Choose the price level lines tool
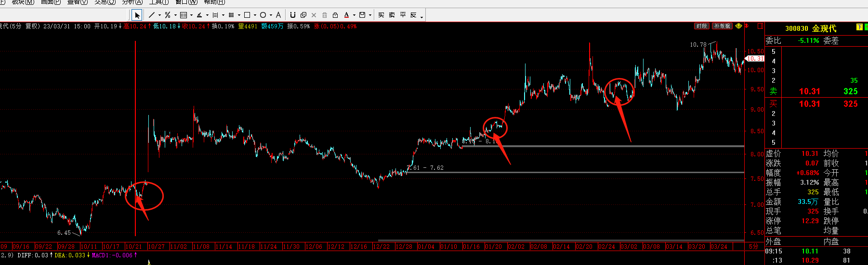The height and width of the screenshot is (265, 868). click(215, 15)
